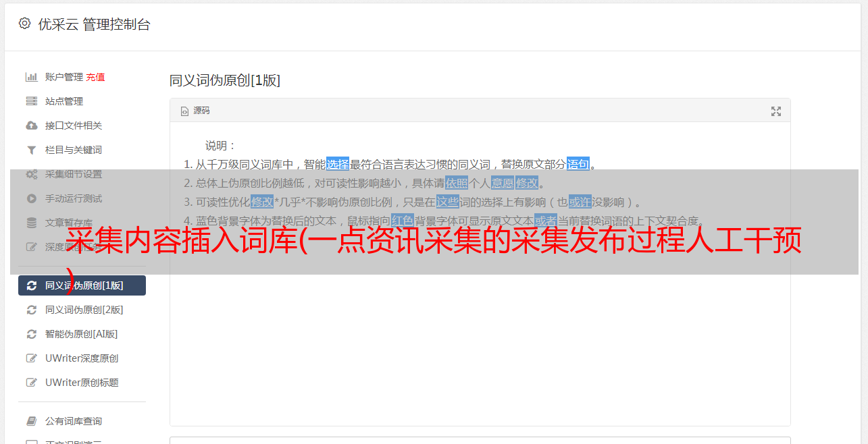Open 采集细节设置 gears icon
This screenshot has height=444, width=868.
coord(31,174)
